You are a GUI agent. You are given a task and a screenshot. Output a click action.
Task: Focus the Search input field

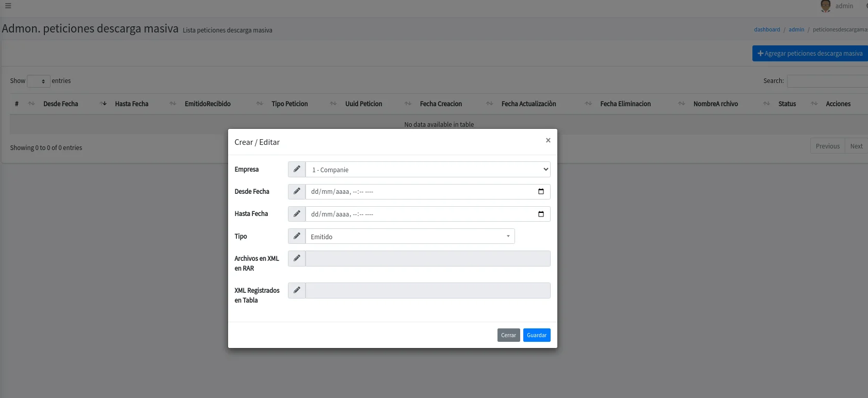(827, 81)
